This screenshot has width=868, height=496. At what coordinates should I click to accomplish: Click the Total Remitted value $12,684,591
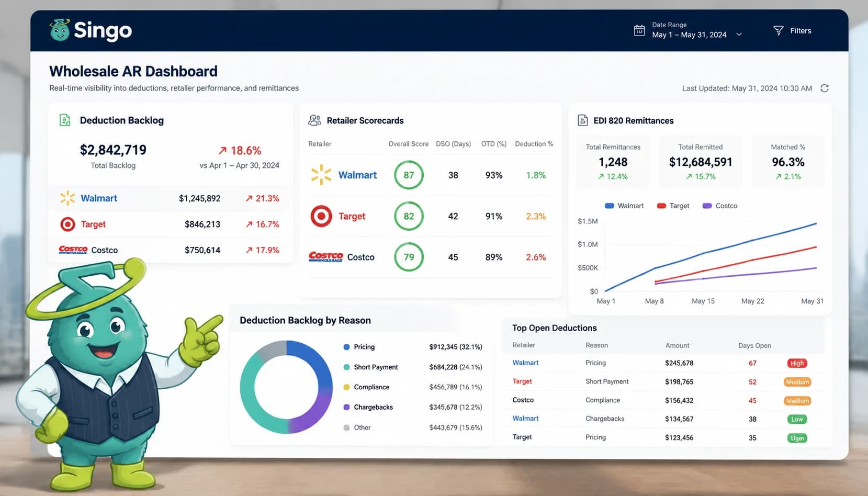[x=701, y=162]
